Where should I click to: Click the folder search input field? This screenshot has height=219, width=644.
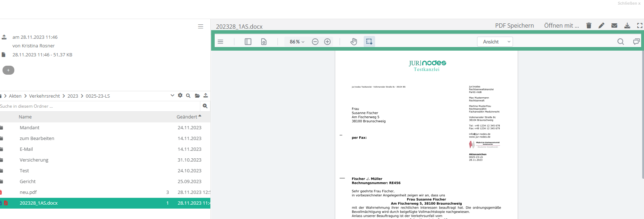tap(99, 106)
